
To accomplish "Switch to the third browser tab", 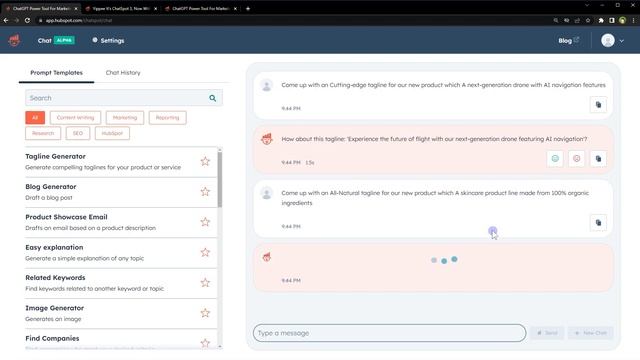I will (201, 8).
